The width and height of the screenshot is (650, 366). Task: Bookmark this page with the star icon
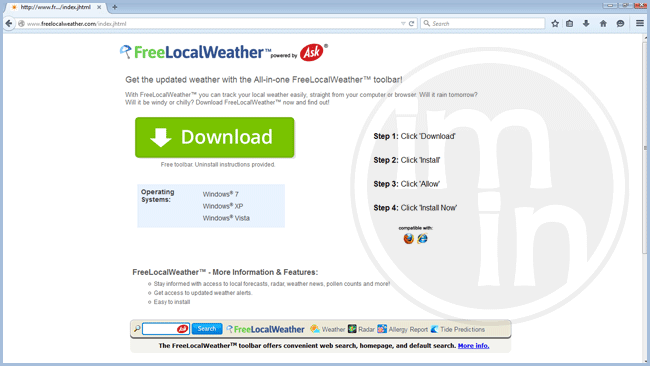(555, 24)
